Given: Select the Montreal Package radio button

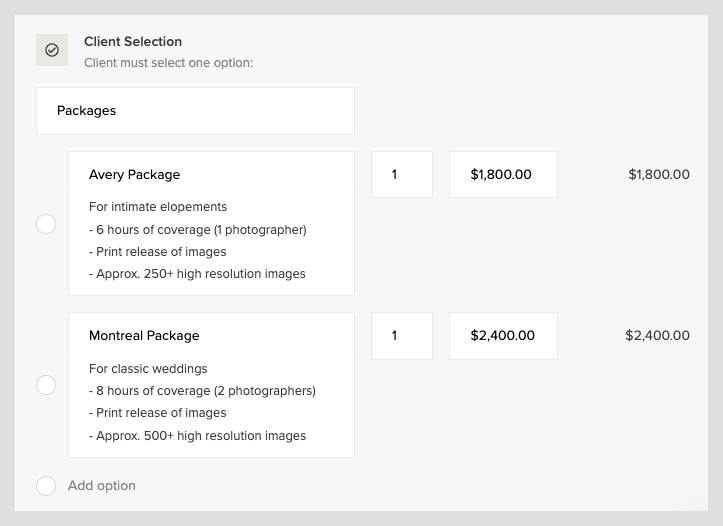Looking at the screenshot, I should [46, 385].
